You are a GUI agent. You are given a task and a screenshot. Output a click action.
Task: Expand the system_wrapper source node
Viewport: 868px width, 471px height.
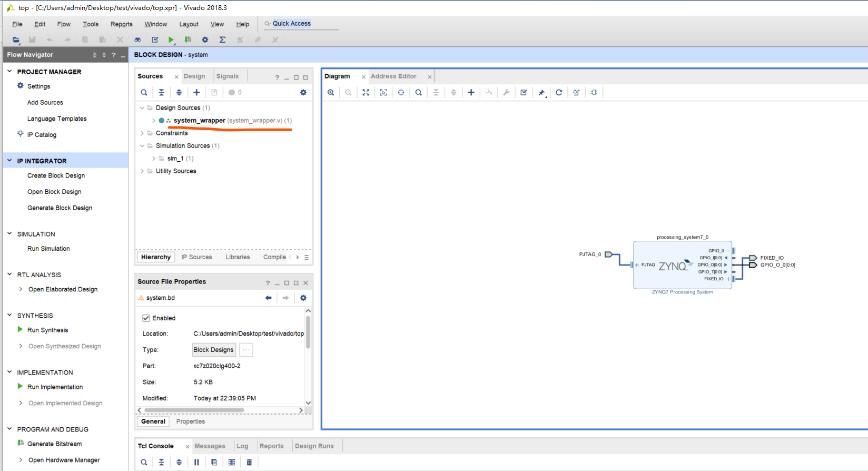pos(153,121)
